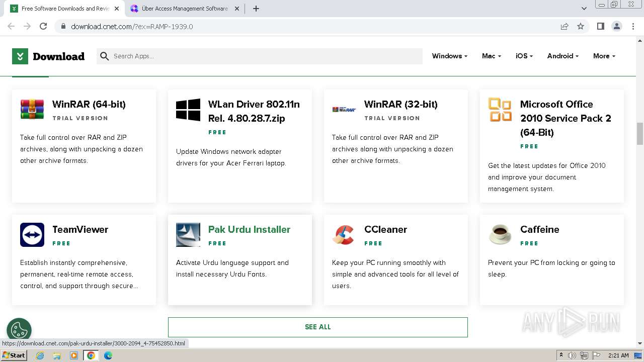The image size is (644, 362).
Task: Open the Chrome tab search dropdown arrow
Action: click(x=584, y=9)
